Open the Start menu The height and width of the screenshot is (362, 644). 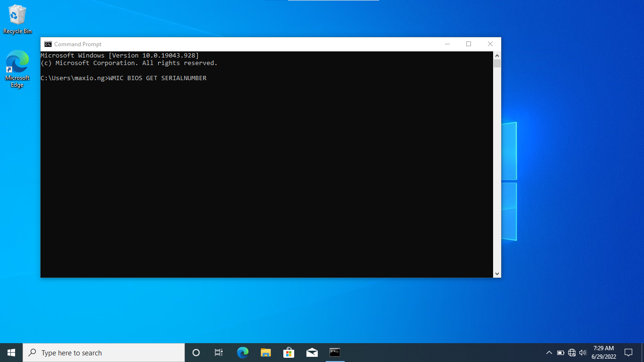10,352
